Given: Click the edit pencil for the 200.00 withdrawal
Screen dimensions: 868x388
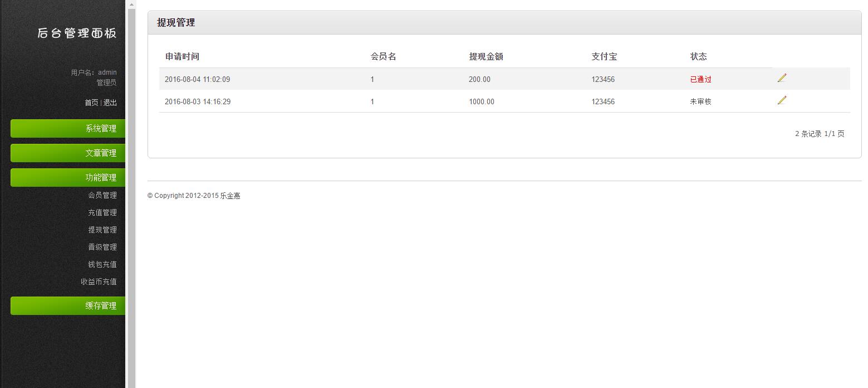Looking at the screenshot, I should (x=782, y=78).
